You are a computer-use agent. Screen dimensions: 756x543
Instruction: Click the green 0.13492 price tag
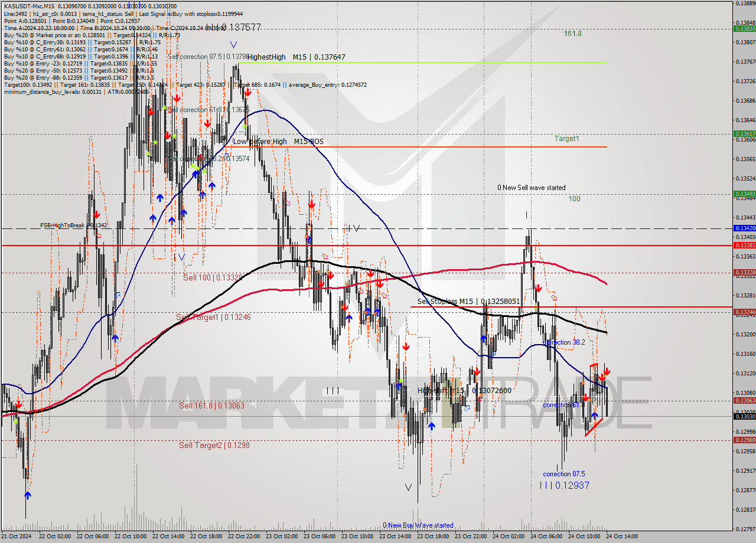pos(744,194)
